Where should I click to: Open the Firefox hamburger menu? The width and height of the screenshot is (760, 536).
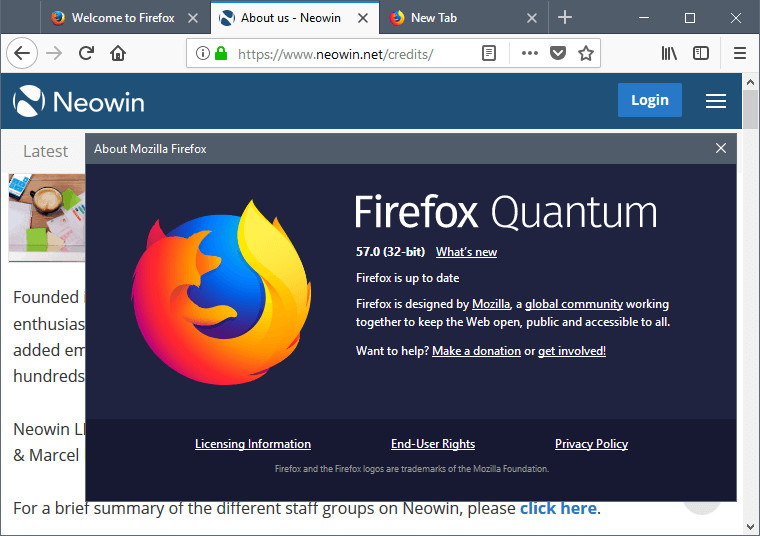point(740,53)
